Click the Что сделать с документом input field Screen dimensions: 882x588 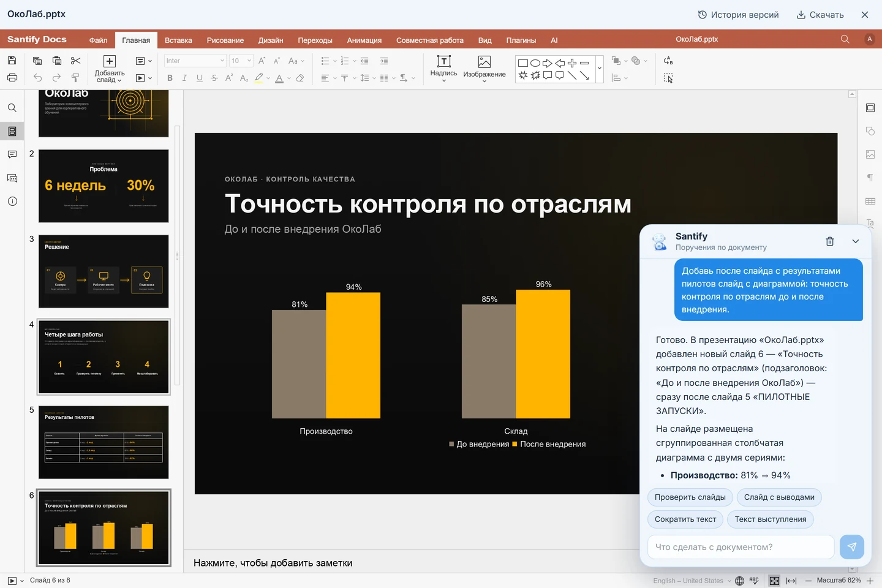(x=741, y=547)
